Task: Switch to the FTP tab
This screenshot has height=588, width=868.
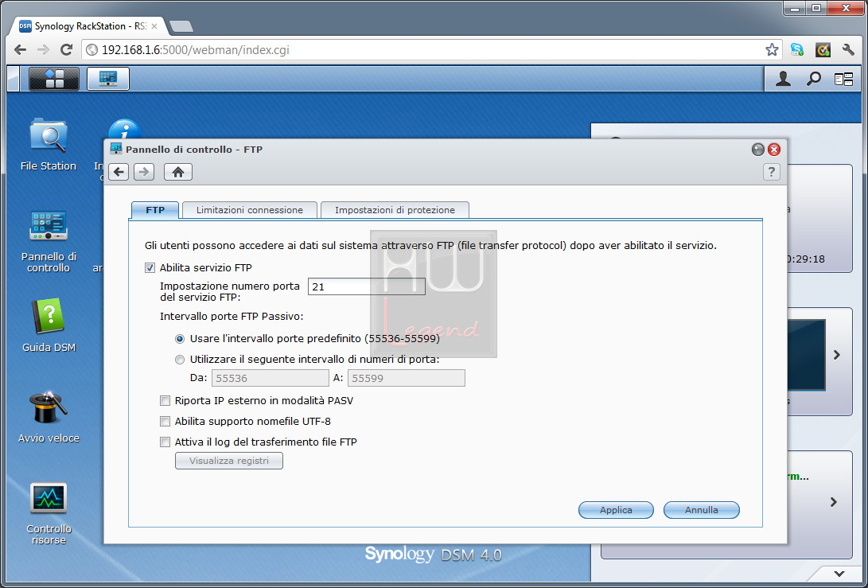Action: click(155, 210)
